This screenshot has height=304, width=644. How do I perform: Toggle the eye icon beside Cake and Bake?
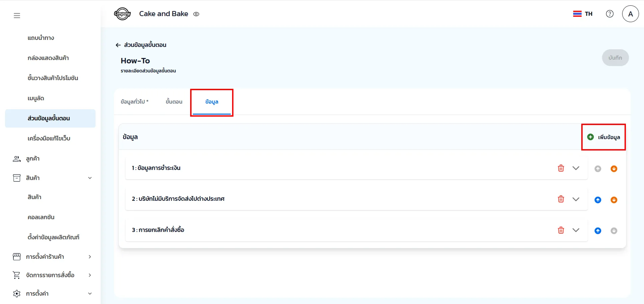196,14
